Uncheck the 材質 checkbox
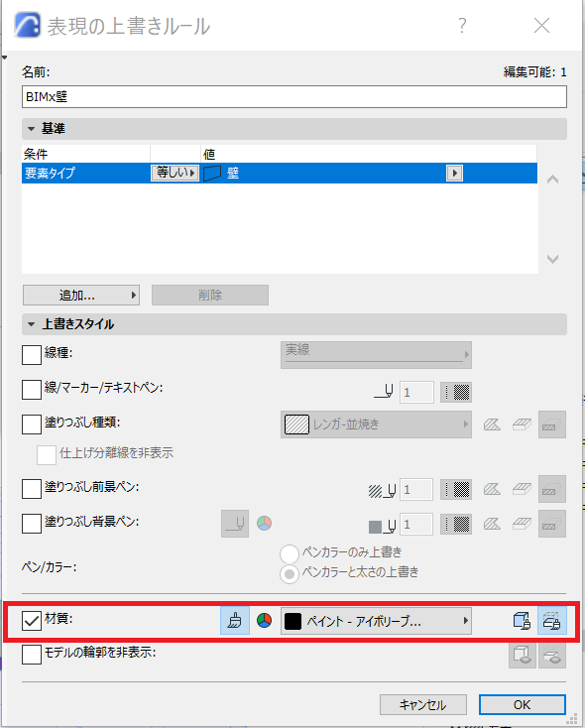This screenshot has width=585, height=728. (x=32, y=621)
